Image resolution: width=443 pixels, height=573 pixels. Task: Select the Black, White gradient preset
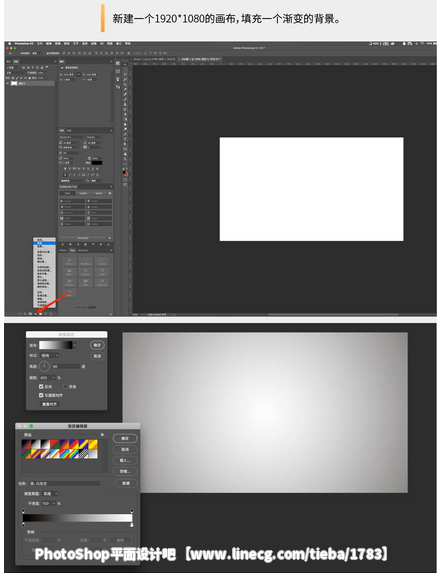tap(45, 444)
